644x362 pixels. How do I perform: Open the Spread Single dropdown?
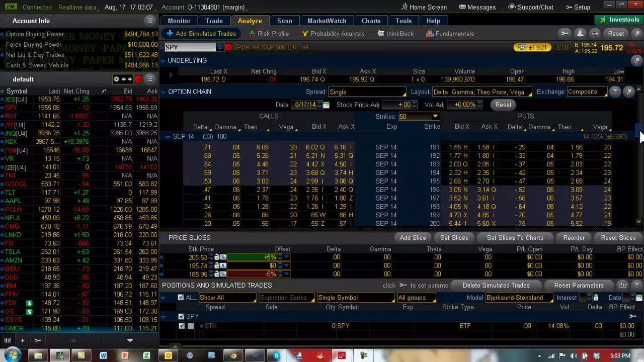(367, 92)
